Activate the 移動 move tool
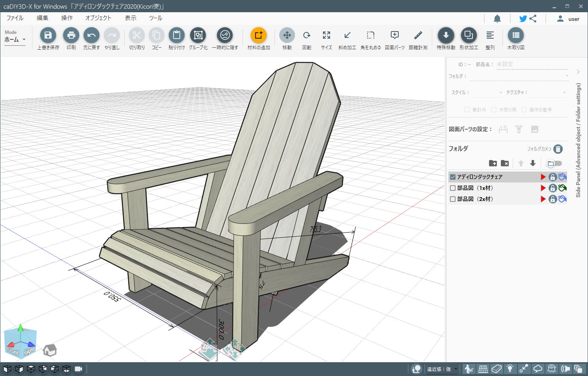Screen dimensions: 588x376 coord(287,35)
